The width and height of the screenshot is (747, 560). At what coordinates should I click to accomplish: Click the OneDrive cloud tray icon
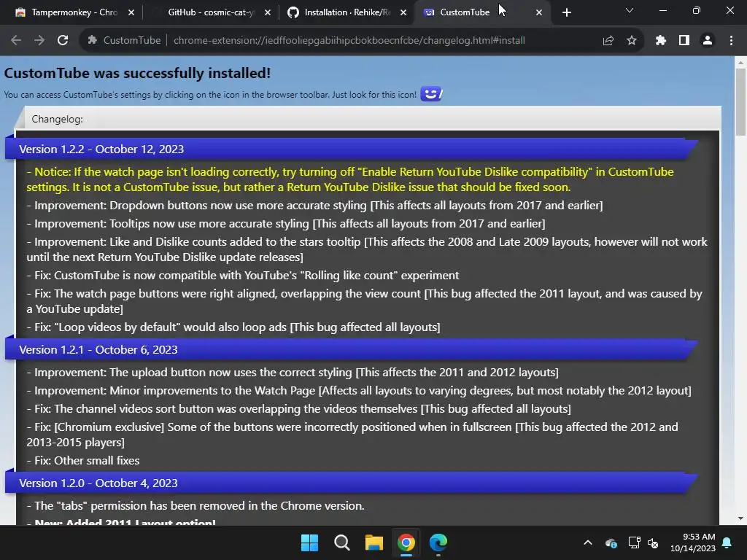[611, 542]
